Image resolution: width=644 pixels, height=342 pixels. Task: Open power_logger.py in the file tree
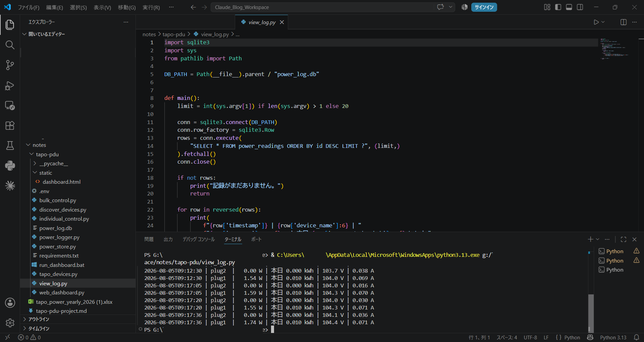[59, 237]
